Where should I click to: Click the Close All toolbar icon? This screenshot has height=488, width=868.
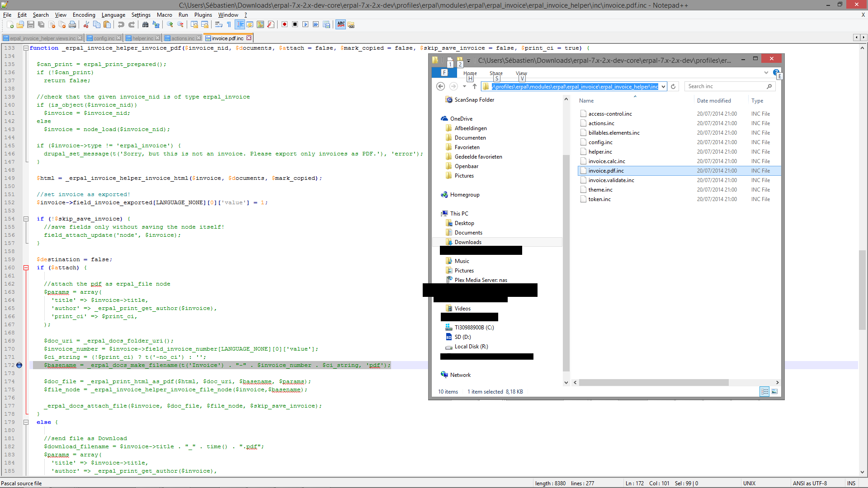62,24
